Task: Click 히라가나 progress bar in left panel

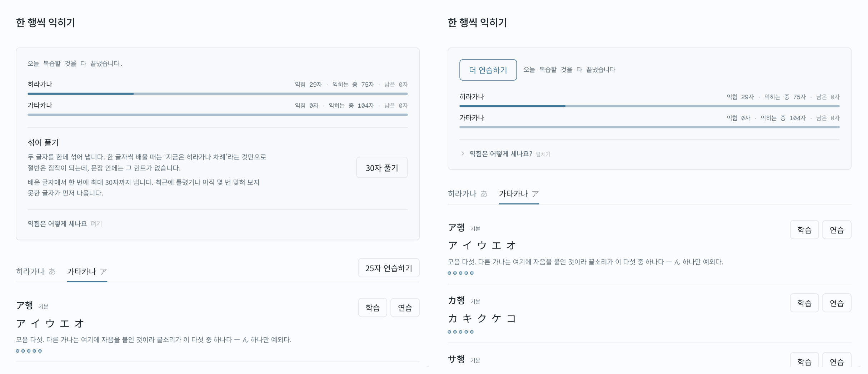Action: pyautogui.click(x=218, y=94)
